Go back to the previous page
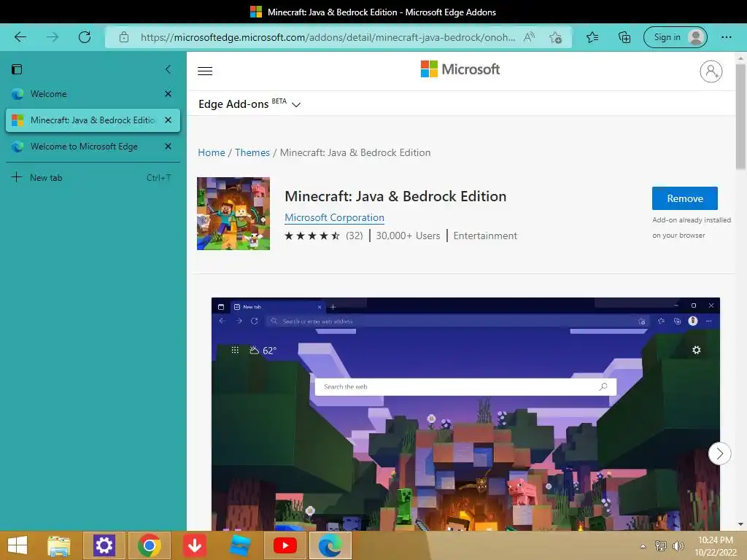The width and height of the screenshot is (747, 560). (x=20, y=37)
